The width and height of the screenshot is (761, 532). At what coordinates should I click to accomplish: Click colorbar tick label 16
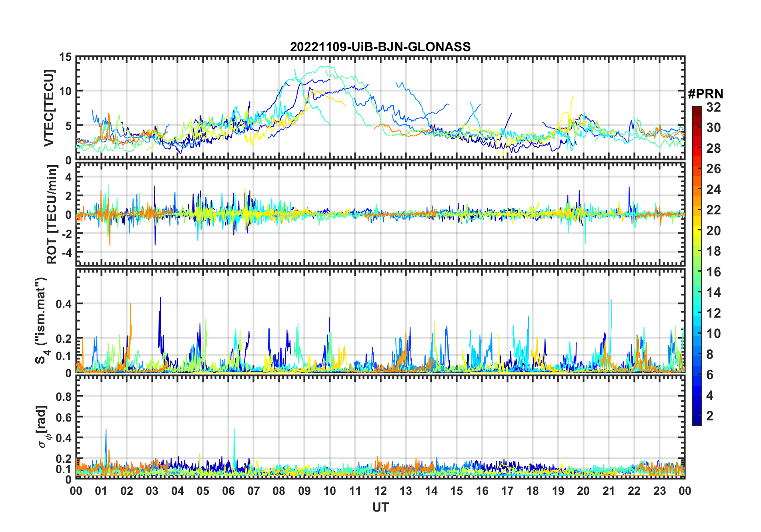(x=713, y=272)
